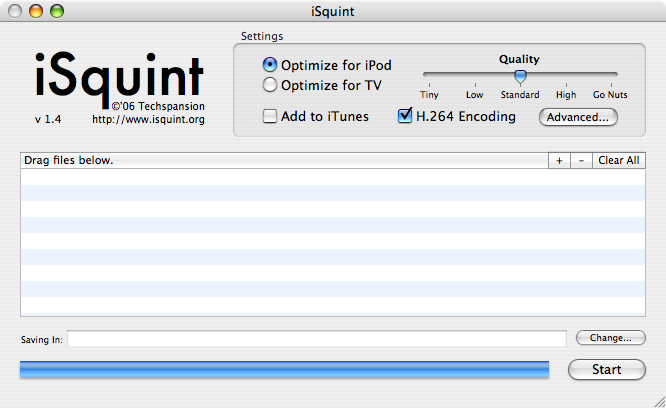Screen dimensions: 666x408
Task: Start the conversion
Action: tap(607, 369)
